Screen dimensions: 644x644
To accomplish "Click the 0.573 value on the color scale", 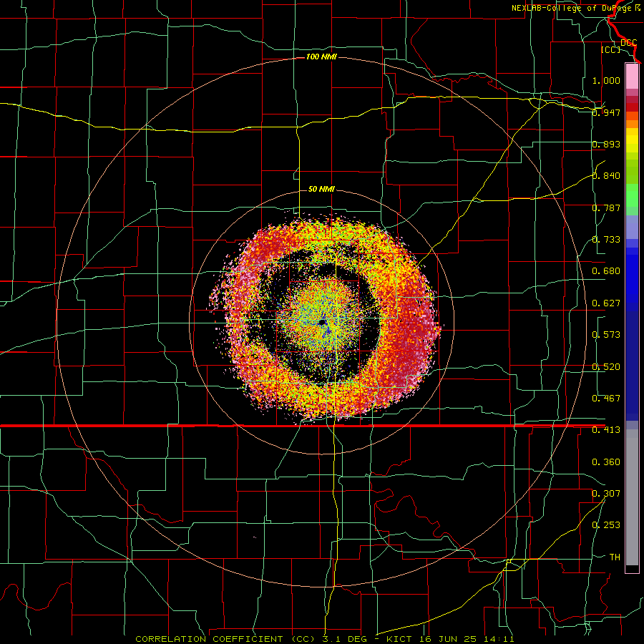I will [x=606, y=335].
